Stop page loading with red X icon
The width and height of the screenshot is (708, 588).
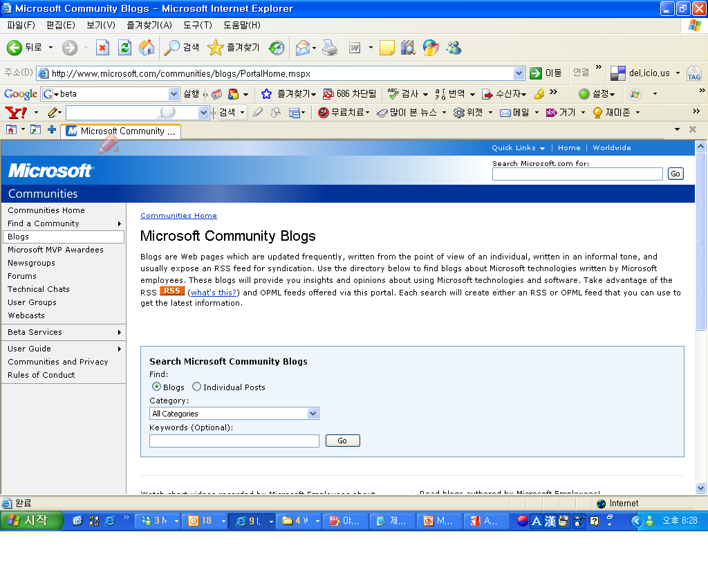[102, 48]
